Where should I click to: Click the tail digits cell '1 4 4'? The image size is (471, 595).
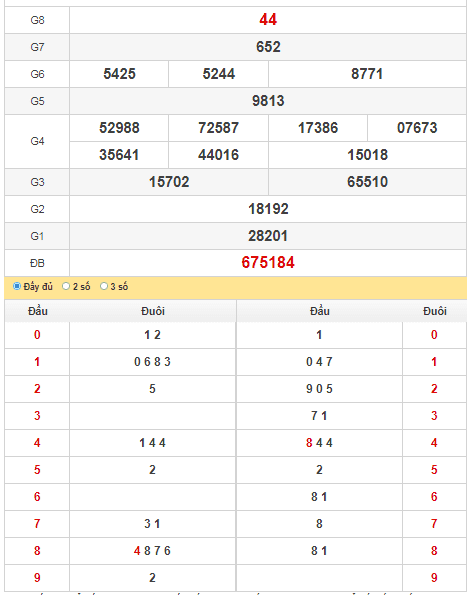coord(152,443)
